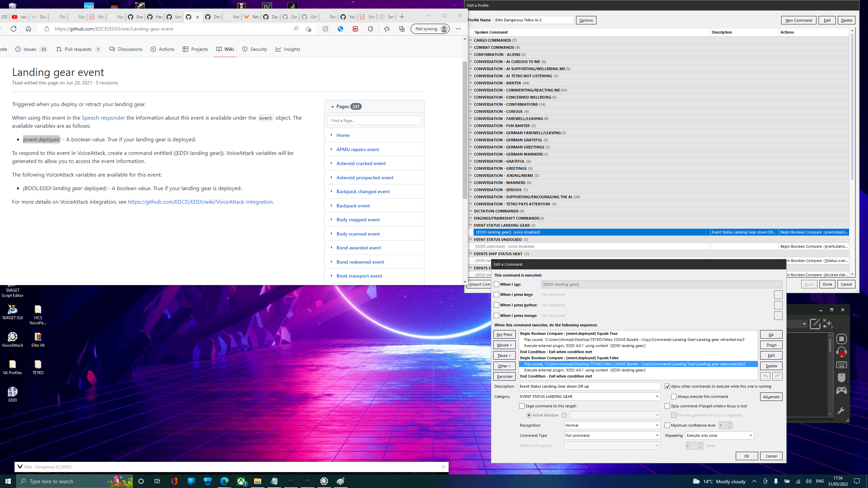
Task: Open the VoiceAttack-Integration wiki link
Action: click(200, 202)
